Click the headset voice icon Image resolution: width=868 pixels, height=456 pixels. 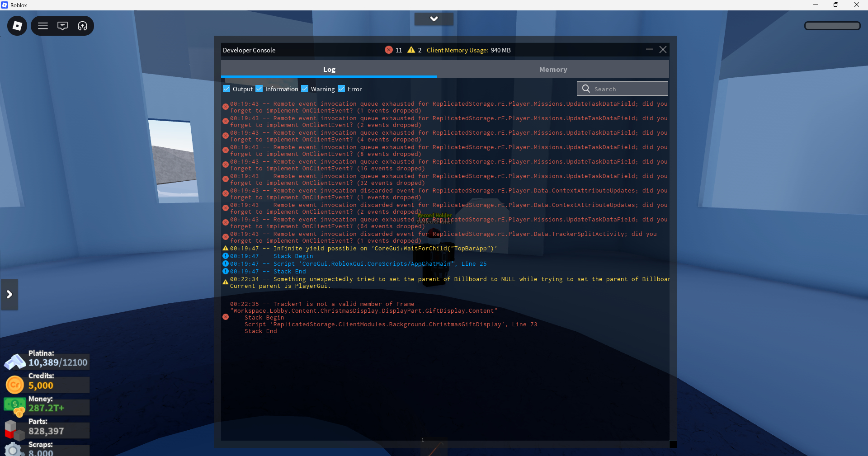point(82,26)
